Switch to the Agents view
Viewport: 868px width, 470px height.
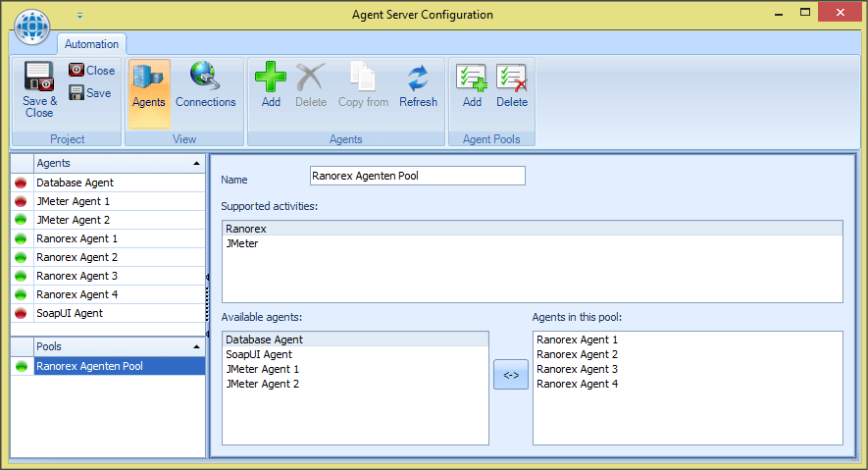coord(148,93)
